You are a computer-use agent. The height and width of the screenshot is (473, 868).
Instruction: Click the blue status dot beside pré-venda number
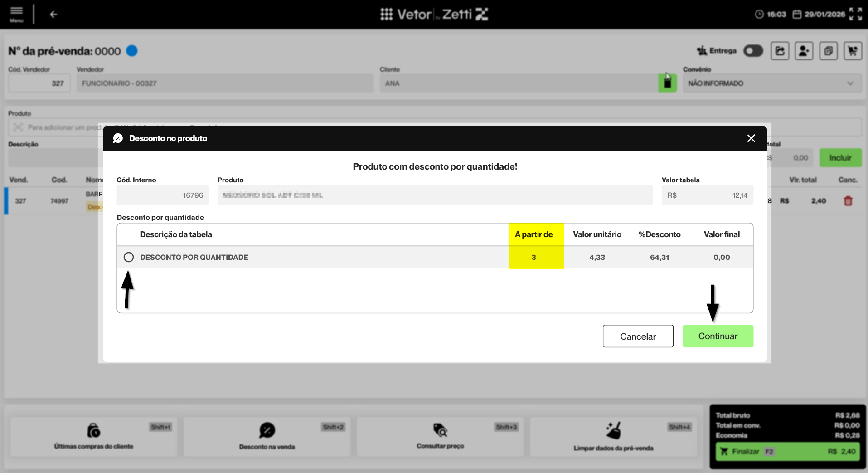(x=132, y=51)
